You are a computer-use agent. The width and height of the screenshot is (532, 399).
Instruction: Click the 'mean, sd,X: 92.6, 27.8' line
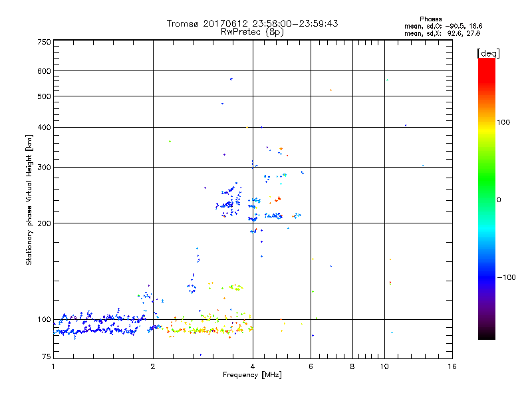coord(442,33)
